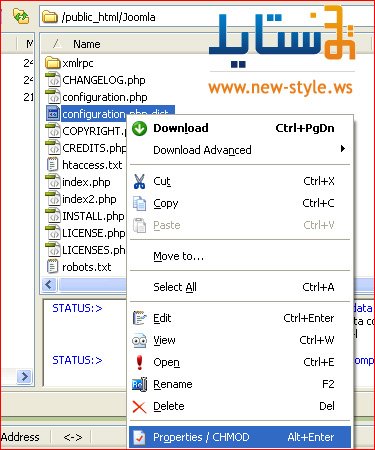Image resolution: width=375 pixels, height=450 pixels.
Task: Click the eyes View icon
Action: [139, 340]
